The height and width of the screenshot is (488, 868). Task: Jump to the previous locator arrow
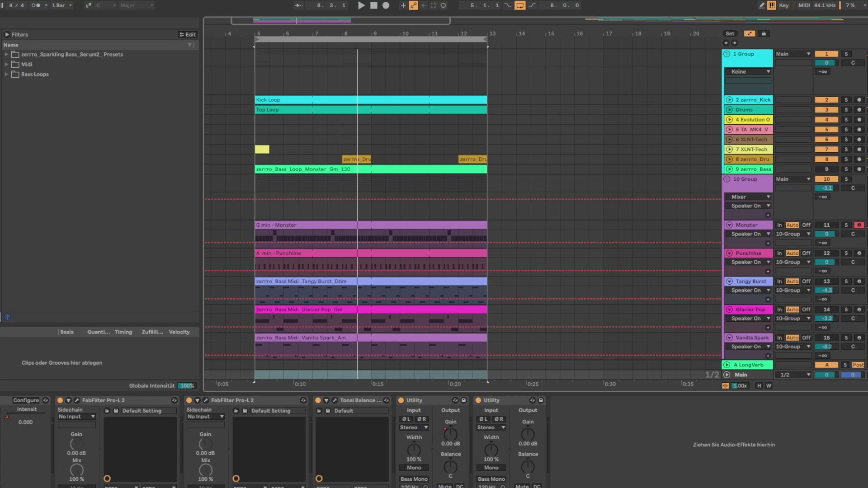click(x=726, y=43)
